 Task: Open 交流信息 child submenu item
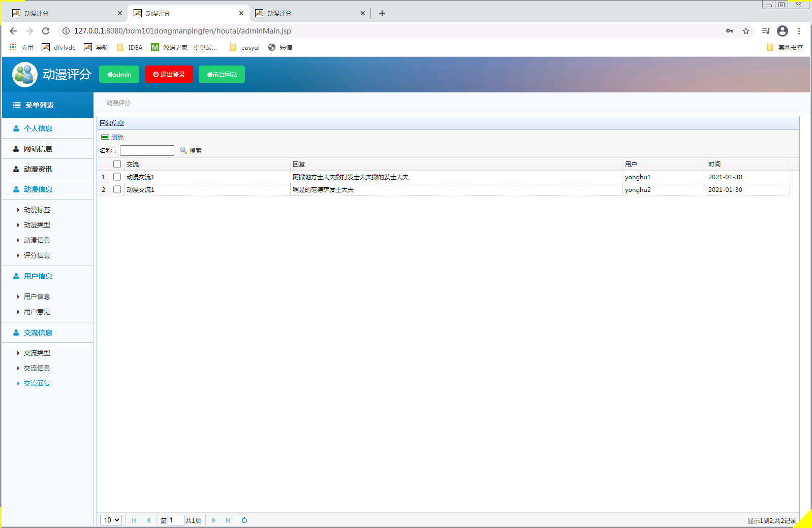tap(37, 368)
